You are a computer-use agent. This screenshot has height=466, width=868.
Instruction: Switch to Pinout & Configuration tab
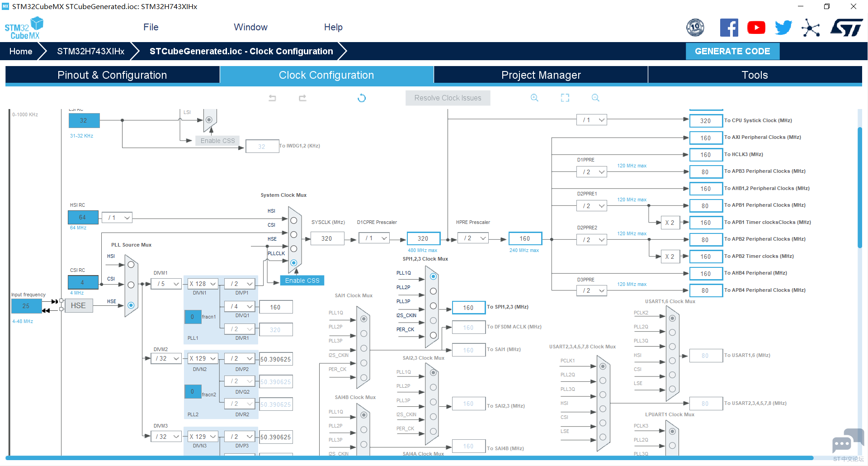click(x=112, y=75)
